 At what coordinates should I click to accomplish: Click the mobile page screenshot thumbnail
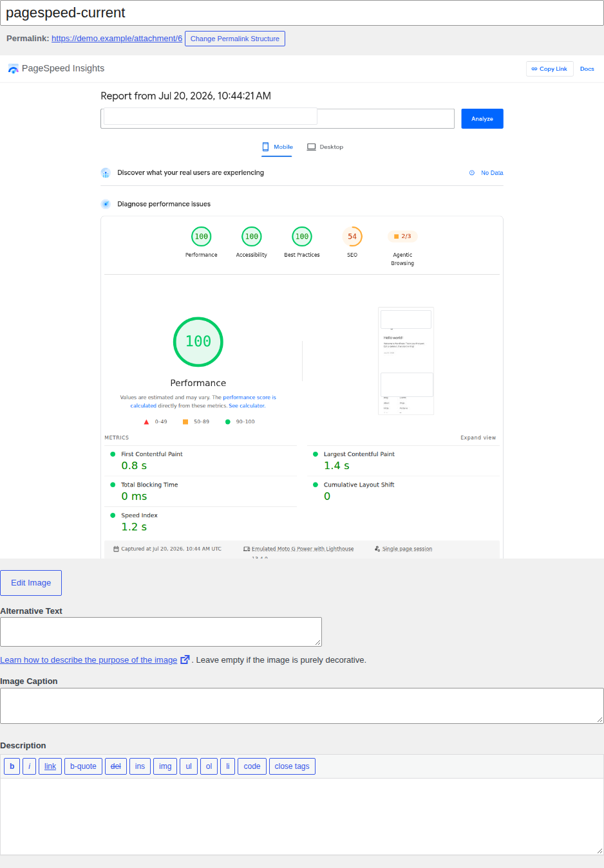(x=406, y=361)
